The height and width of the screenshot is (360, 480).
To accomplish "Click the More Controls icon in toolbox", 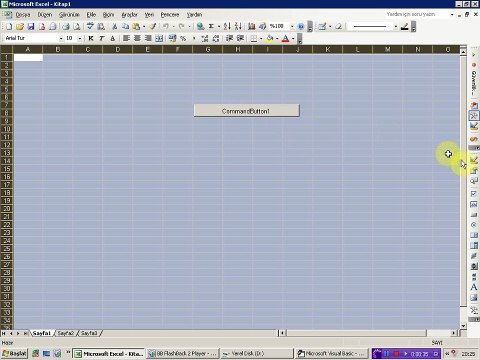I will click(x=474, y=310).
